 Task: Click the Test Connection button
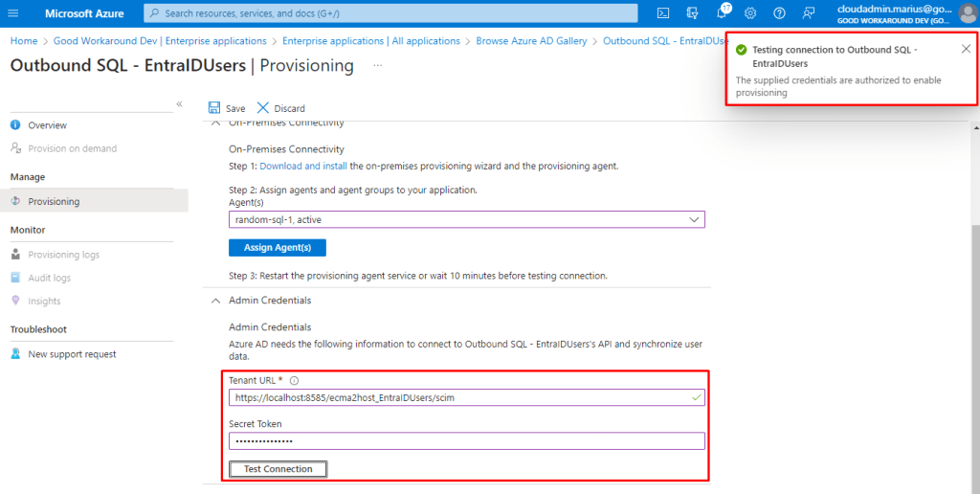tap(278, 469)
